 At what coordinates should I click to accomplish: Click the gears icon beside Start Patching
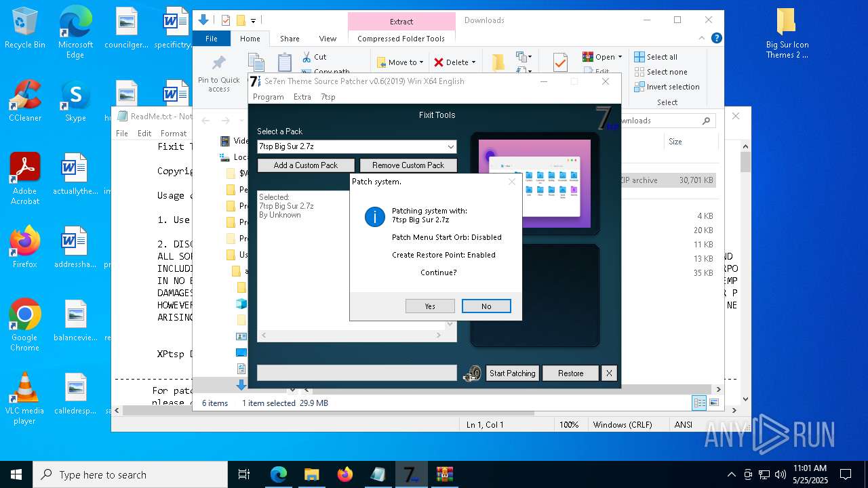click(472, 373)
